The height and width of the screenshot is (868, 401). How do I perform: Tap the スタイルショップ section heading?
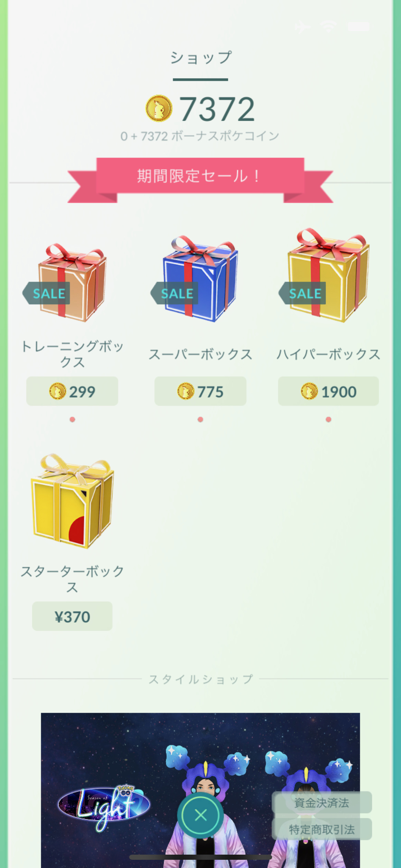coord(201,679)
